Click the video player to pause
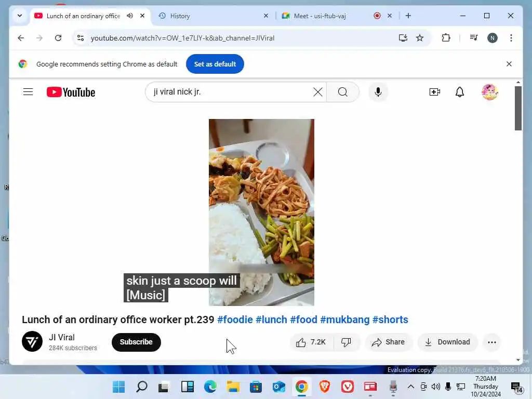Screen dimensions: 532x399 261,212
